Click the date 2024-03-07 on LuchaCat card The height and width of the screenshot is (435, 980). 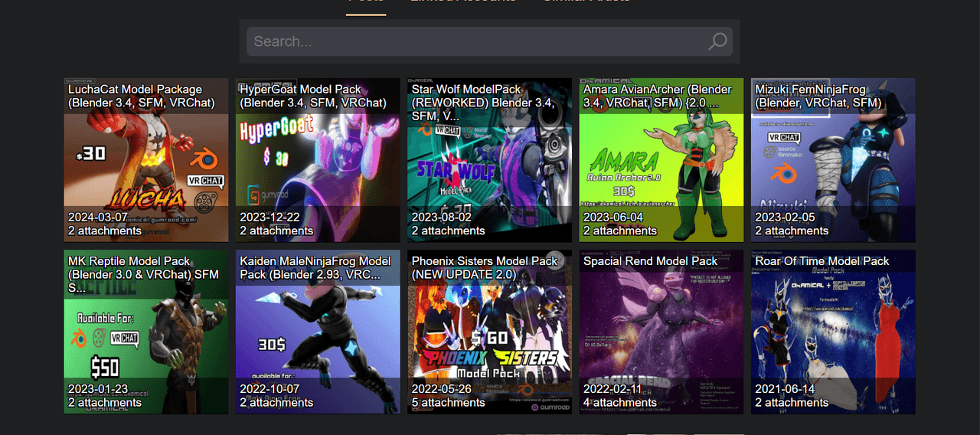tap(98, 217)
